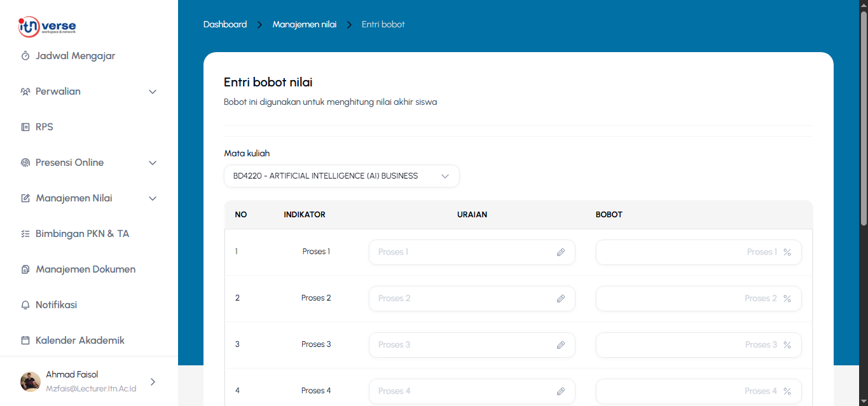Expand the Perwalian submenu chevron
This screenshot has height=406, width=868.
pos(153,91)
